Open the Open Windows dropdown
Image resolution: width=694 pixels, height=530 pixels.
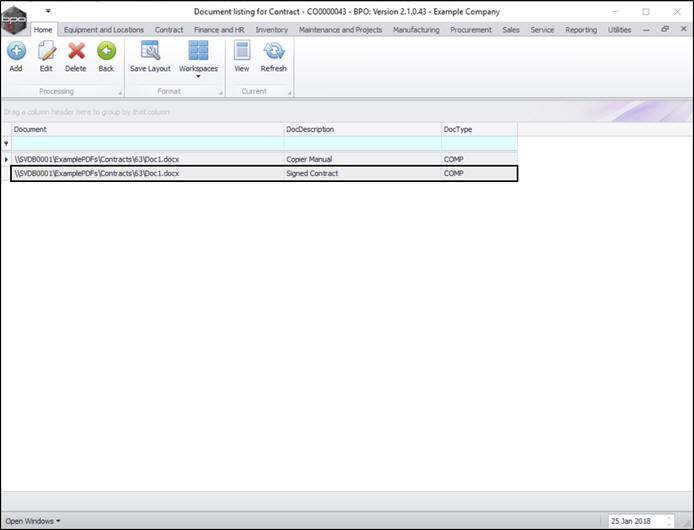tap(33, 521)
